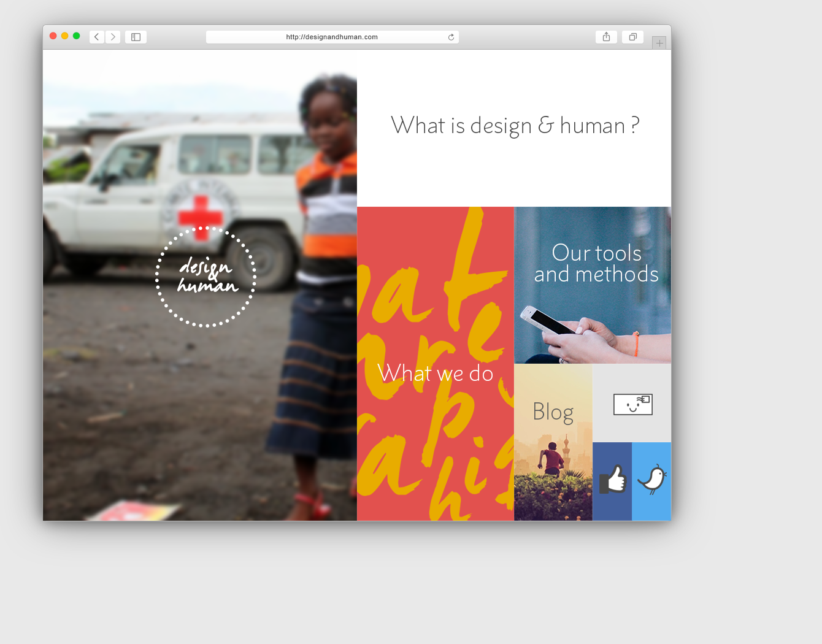
Task: Minimize the window with yellow button
Action: tap(64, 36)
